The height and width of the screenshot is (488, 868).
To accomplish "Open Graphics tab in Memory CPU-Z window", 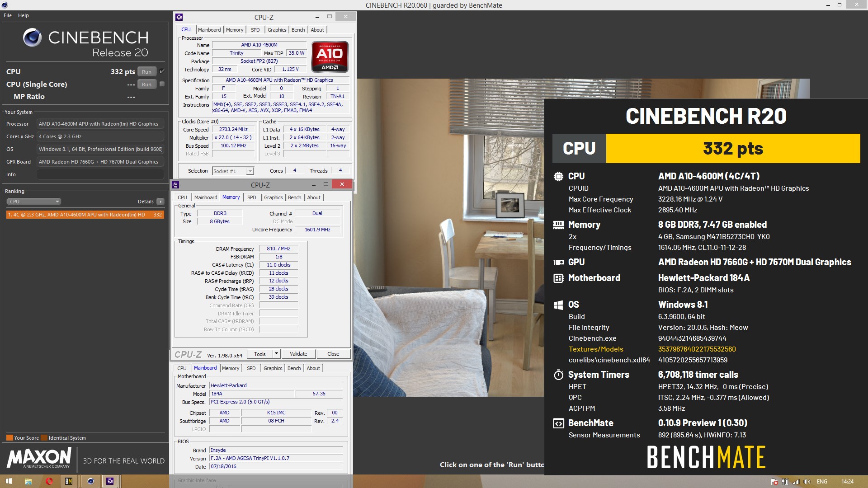I will 274,197.
